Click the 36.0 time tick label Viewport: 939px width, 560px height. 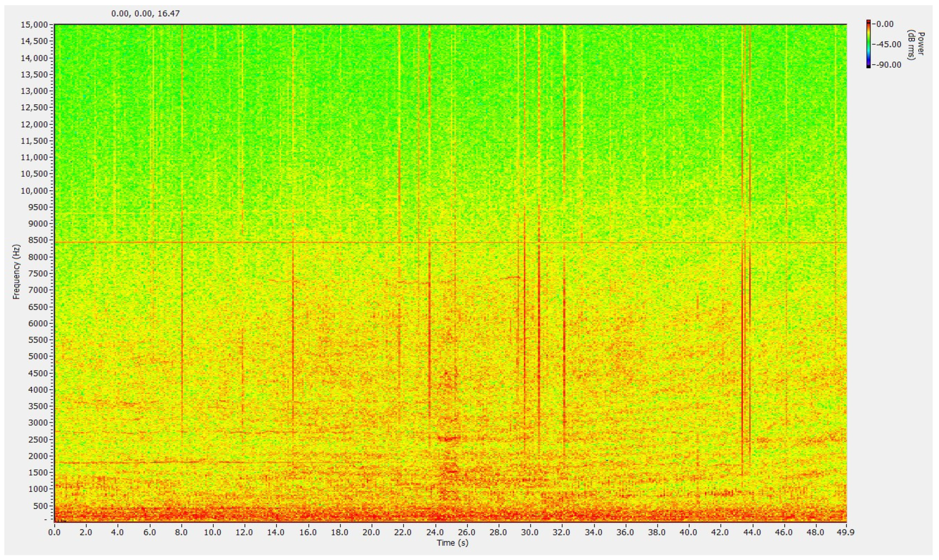(x=626, y=532)
